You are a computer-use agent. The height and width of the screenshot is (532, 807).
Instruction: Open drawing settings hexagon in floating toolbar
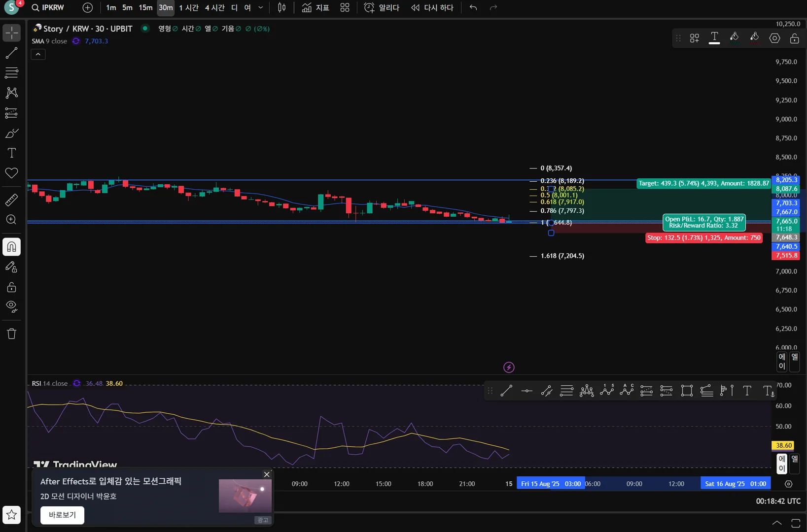point(774,38)
